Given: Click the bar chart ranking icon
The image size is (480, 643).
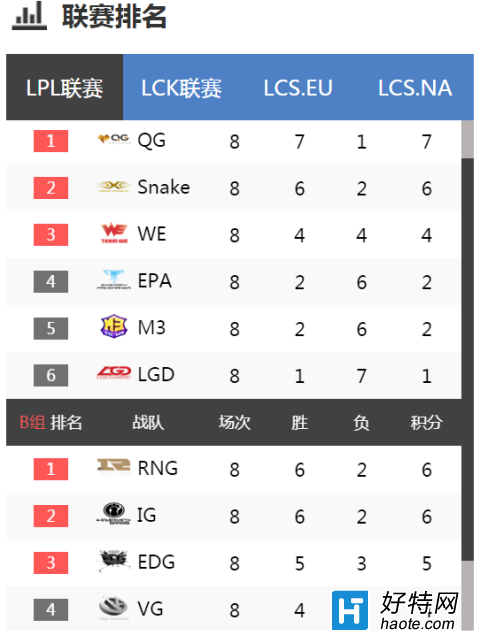Looking at the screenshot, I should click(29, 16).
